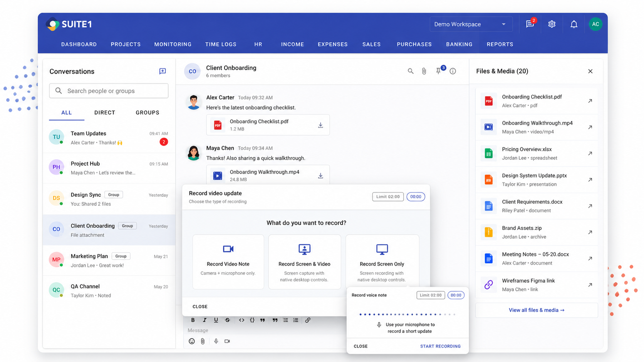The image size is (644, 362).
Task: Open Design System Update.pptx via its arrow icon
Action: (x=590, y=180)
